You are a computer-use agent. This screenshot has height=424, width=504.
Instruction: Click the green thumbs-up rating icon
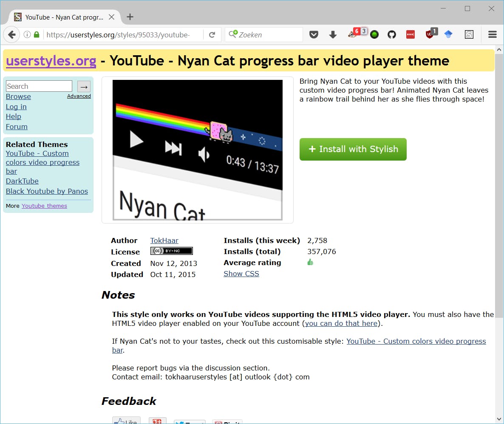click(310, 262)
